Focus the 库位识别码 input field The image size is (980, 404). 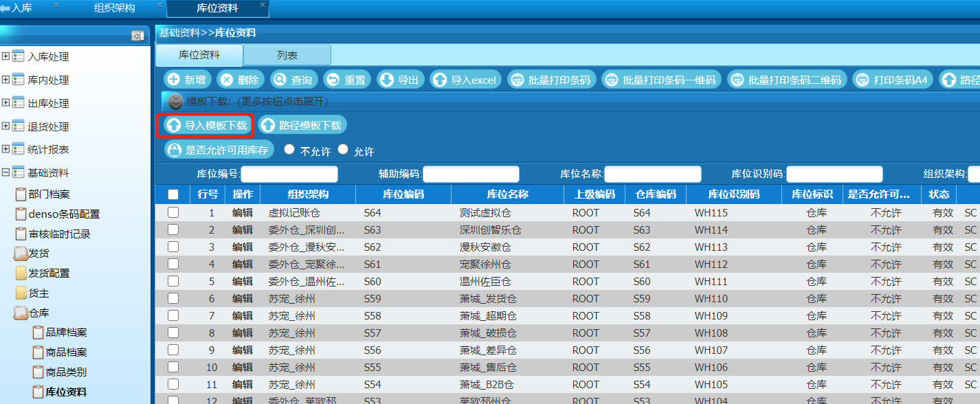(834, 174)
